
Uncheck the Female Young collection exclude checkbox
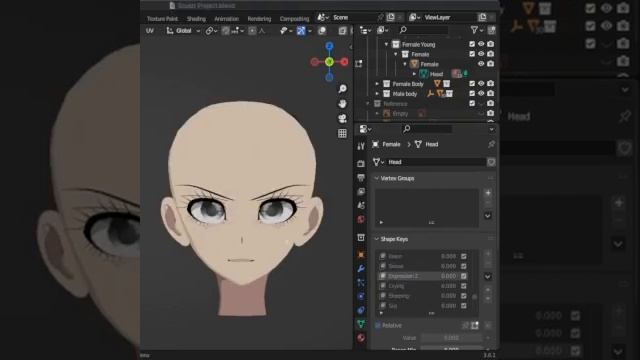tap(472, 44)
